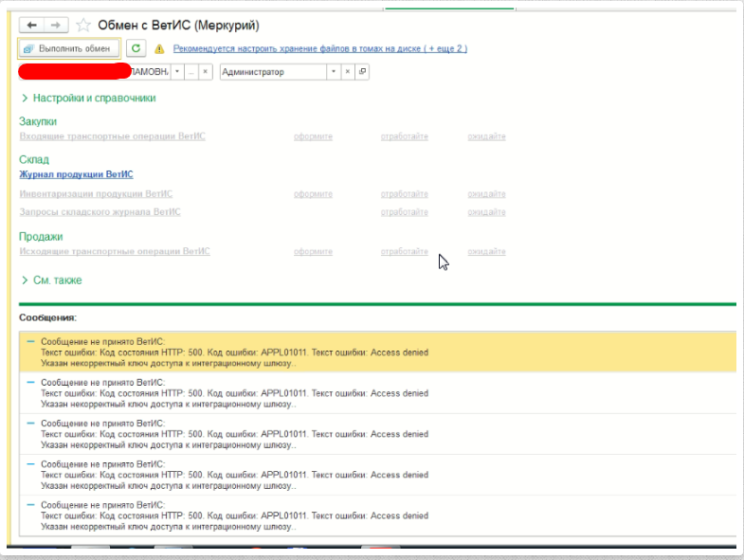The width and height of the screenshot is (744, 560).
Task: Open Инвентаризации продукции ВетИС link
Action: click(96, 193)
